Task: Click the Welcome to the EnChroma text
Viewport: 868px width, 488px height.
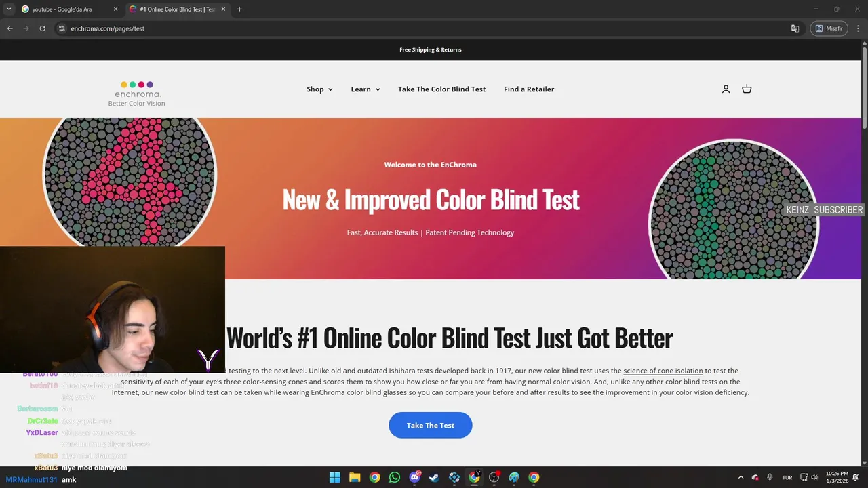Action: [431, 165]
